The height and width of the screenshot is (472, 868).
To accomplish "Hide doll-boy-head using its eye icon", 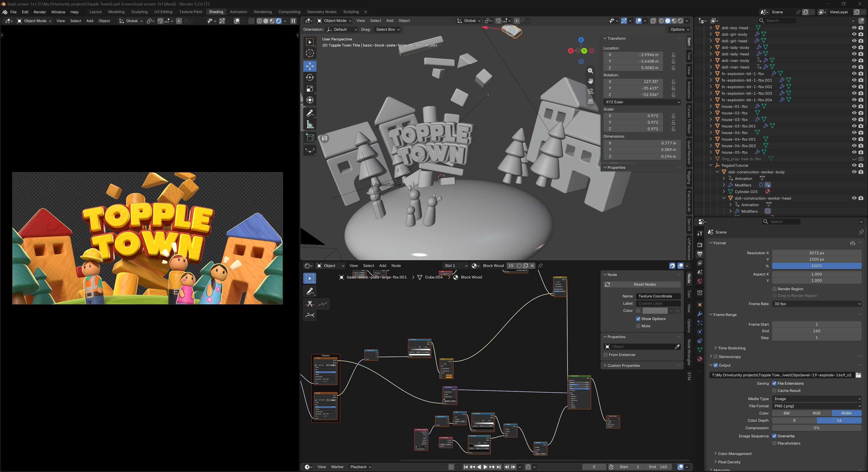I will click(854, 28).
